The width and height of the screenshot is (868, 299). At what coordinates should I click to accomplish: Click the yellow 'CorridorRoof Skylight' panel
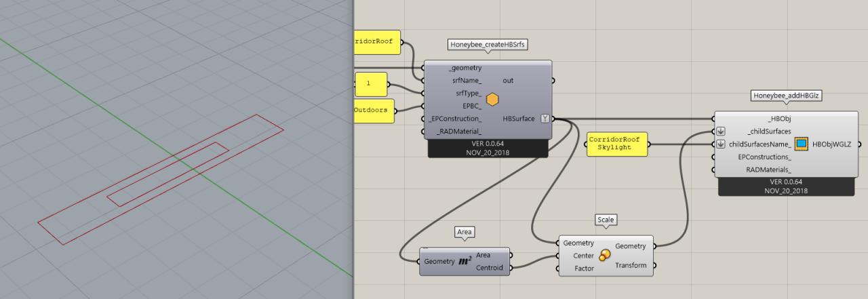(x=617, y=144)
